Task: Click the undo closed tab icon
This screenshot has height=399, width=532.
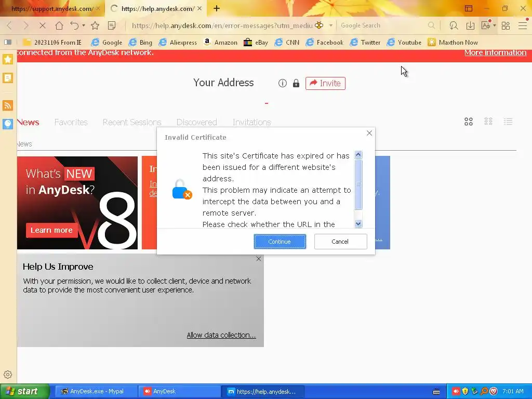Action: coord(74,25)
